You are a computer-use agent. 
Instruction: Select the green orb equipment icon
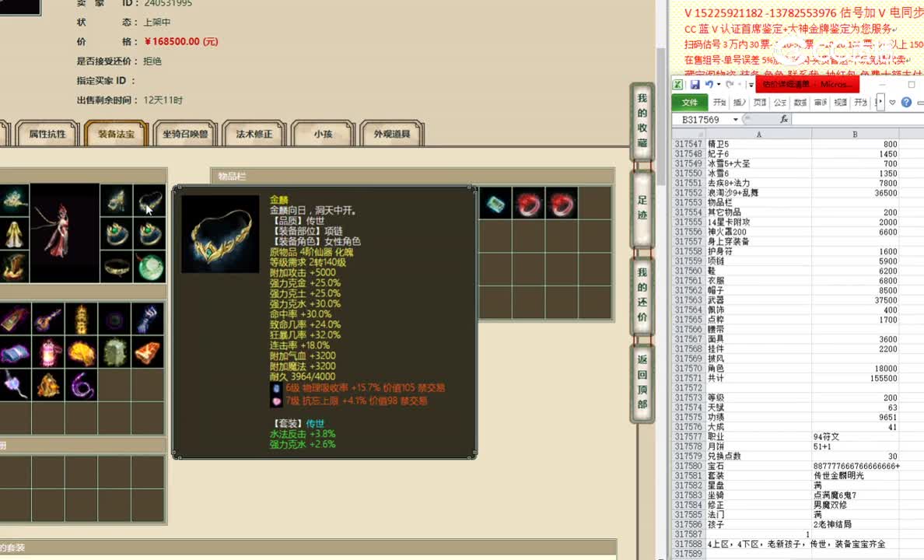click(149, 267)
